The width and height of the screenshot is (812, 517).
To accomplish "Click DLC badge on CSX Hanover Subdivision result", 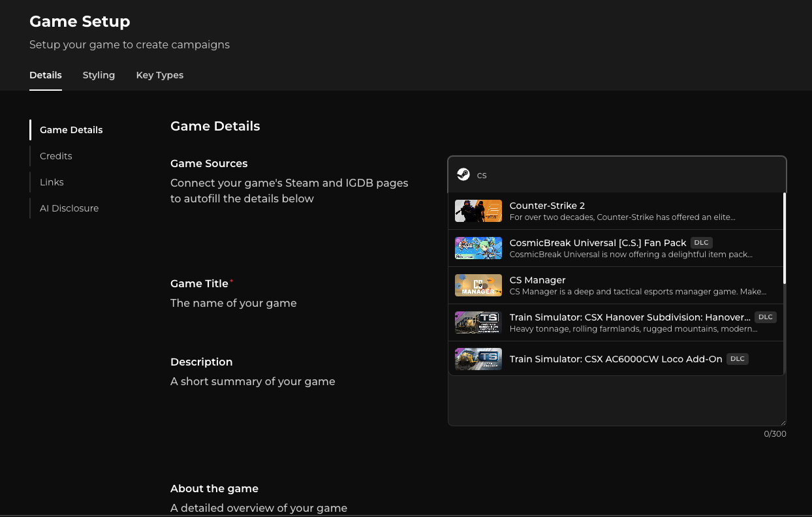I will pyautogui.click(x=766, y=317).
